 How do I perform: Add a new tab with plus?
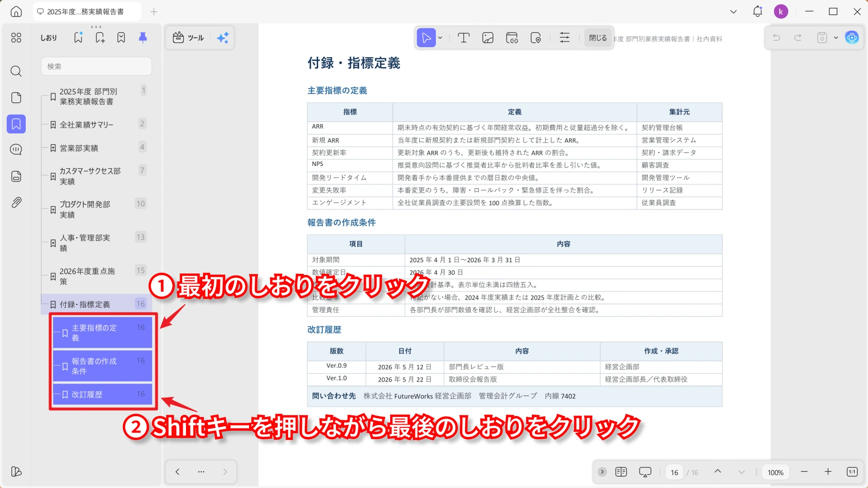tap(154, 11)
